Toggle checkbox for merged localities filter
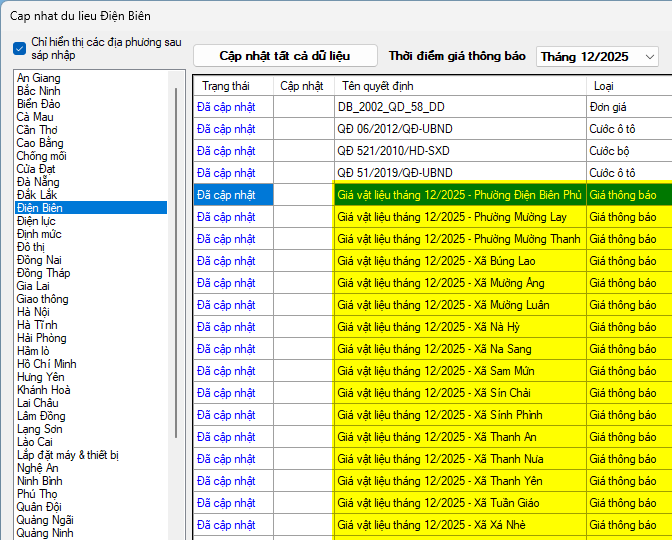Image resolution: width=672 pixels, height=540 pixels. 20,48
